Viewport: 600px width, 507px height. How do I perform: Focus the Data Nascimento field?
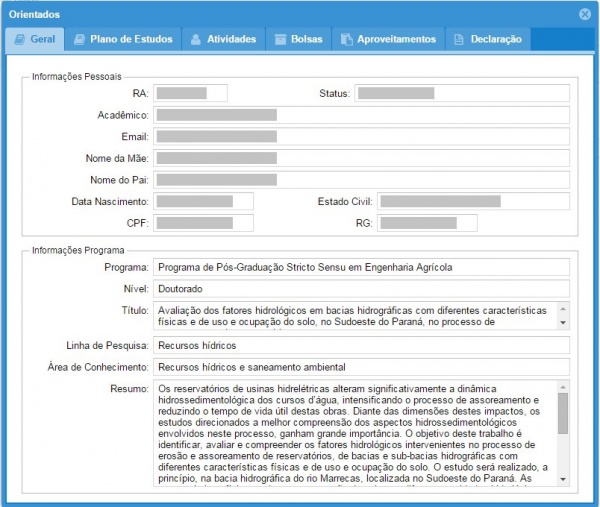coord(203,201)
